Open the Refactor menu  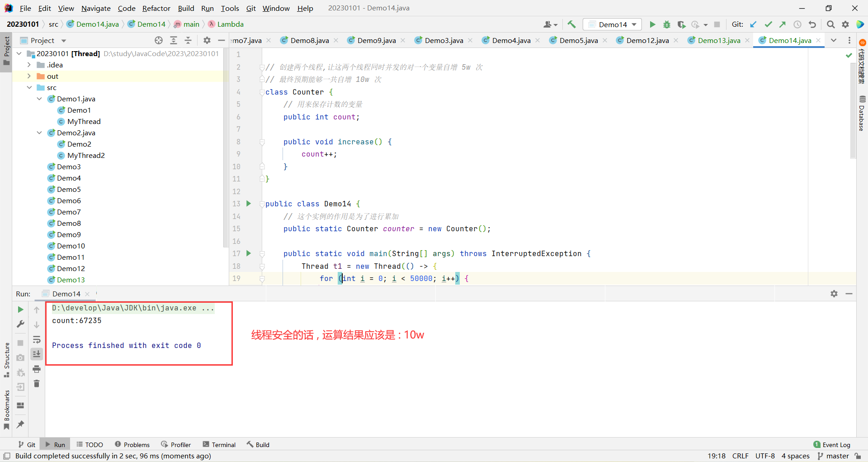coord(156,8)
